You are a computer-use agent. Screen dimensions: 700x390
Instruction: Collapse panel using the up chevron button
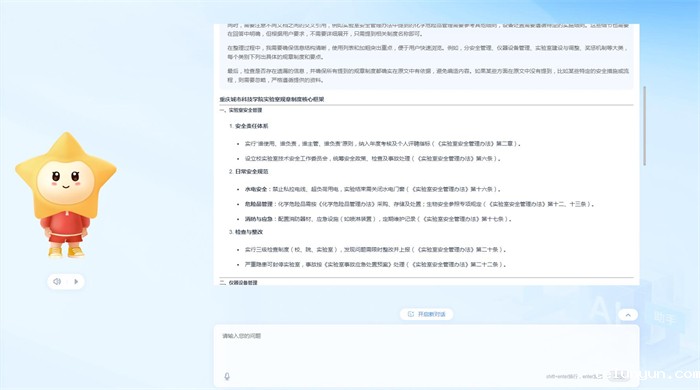pos(628,315)
